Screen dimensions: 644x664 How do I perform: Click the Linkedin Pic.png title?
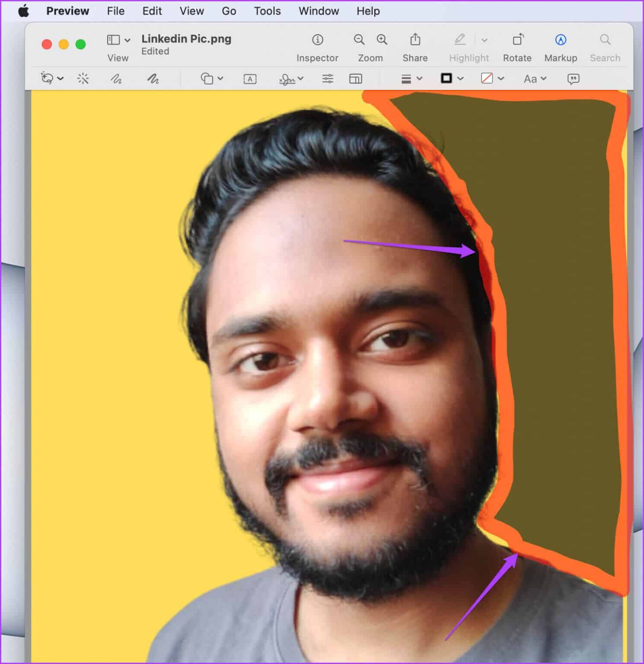point(186,39)
